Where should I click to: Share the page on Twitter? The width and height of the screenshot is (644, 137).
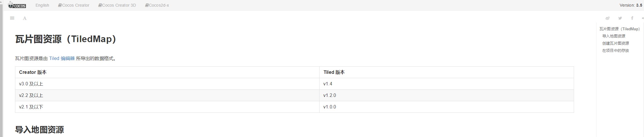pyautogui.click(x=620, y=18)
